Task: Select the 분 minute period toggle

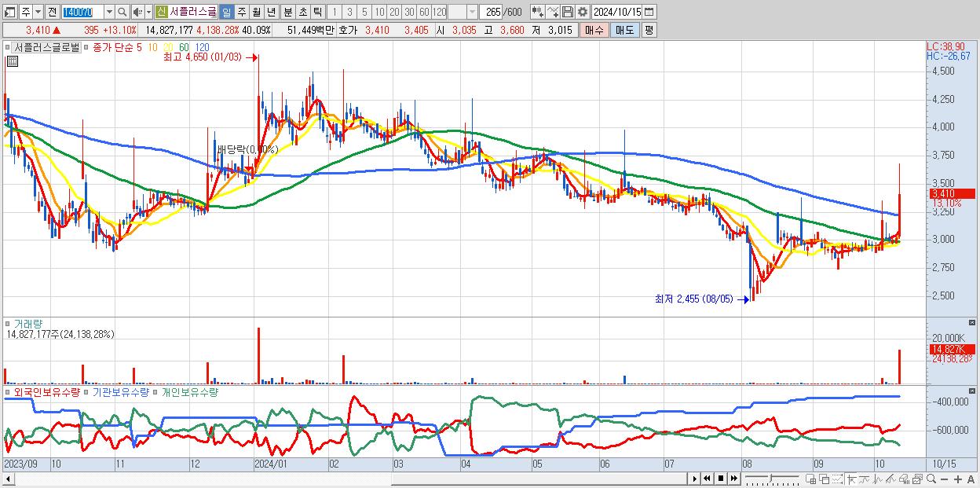Action: pos(287,12)
